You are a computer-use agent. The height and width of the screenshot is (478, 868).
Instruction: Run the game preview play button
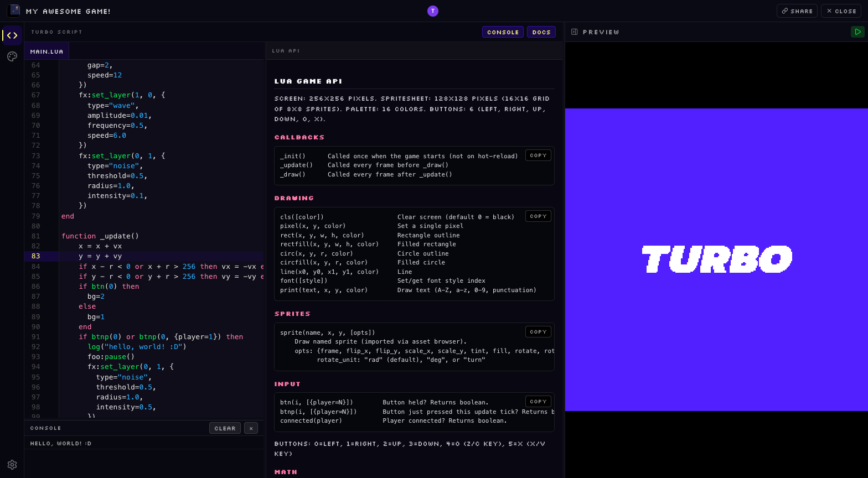tap(857, 32)
